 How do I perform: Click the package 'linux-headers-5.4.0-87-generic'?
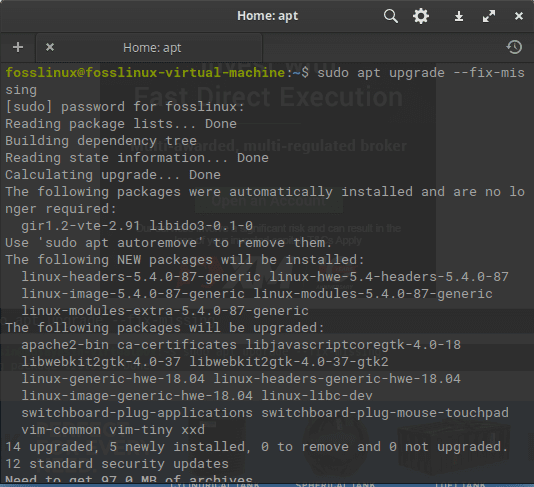(141, 277)
